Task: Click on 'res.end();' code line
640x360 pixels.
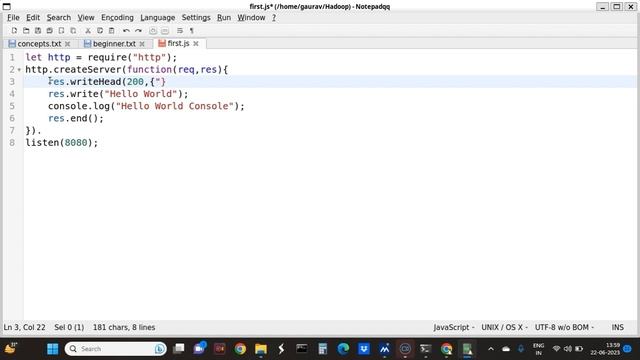Action: [x=76, y=118]
